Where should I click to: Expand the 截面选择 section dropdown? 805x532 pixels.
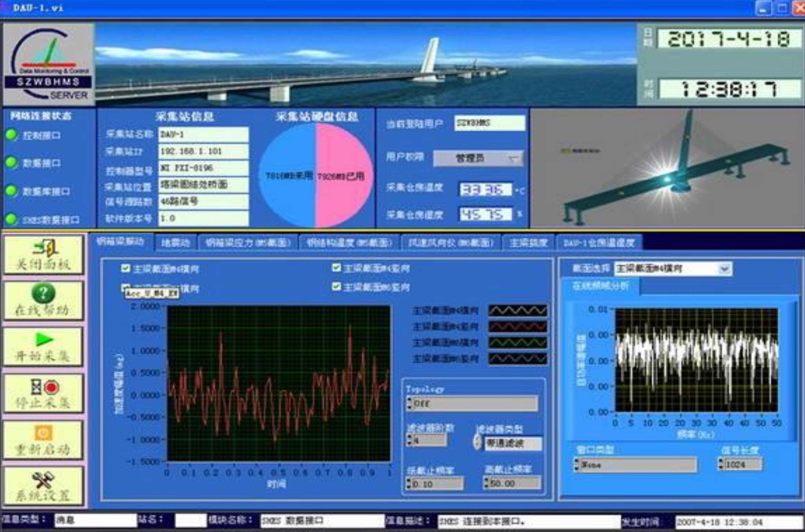coord(724,269)
